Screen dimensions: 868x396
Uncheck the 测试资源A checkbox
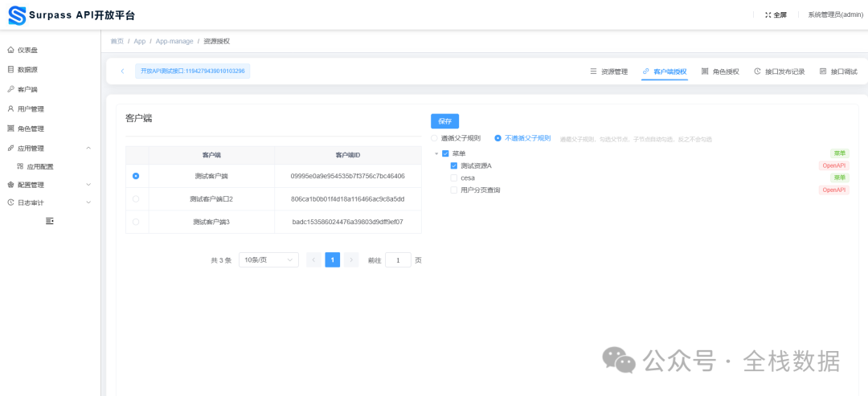[x=454, y=165]
